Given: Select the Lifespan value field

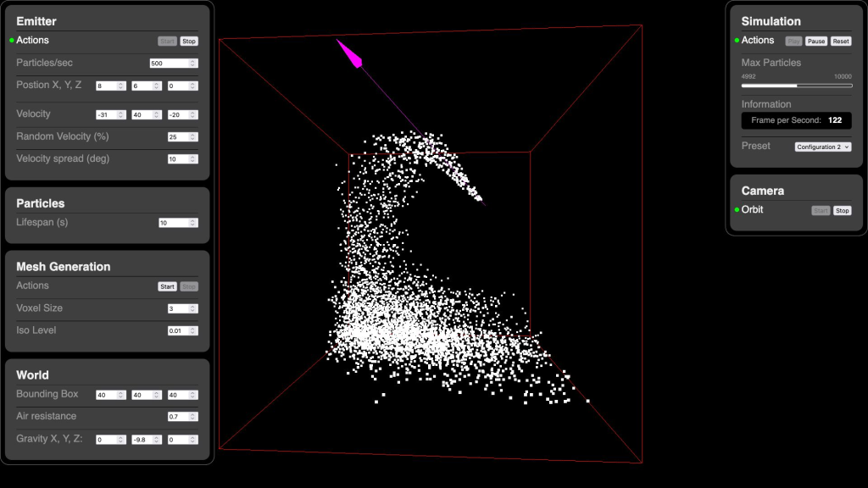Looking at the screenshot, I should click(174, 223).
